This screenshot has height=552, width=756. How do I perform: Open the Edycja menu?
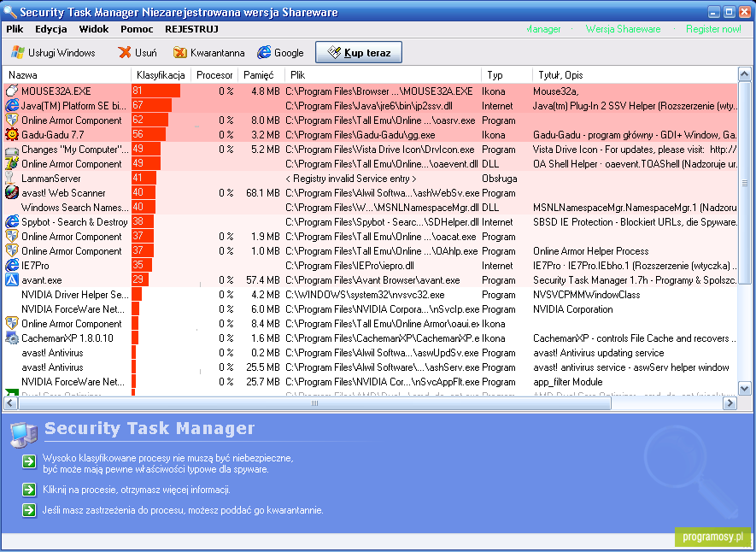(x=51, y=29)
